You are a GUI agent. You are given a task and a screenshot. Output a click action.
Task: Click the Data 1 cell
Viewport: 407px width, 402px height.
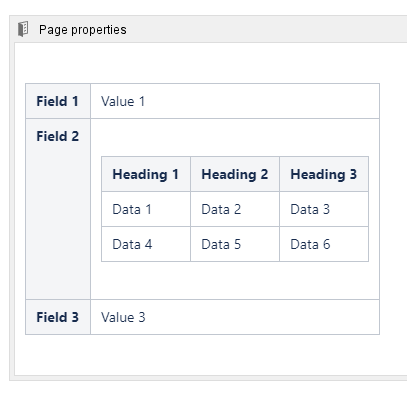click(146, 209)
